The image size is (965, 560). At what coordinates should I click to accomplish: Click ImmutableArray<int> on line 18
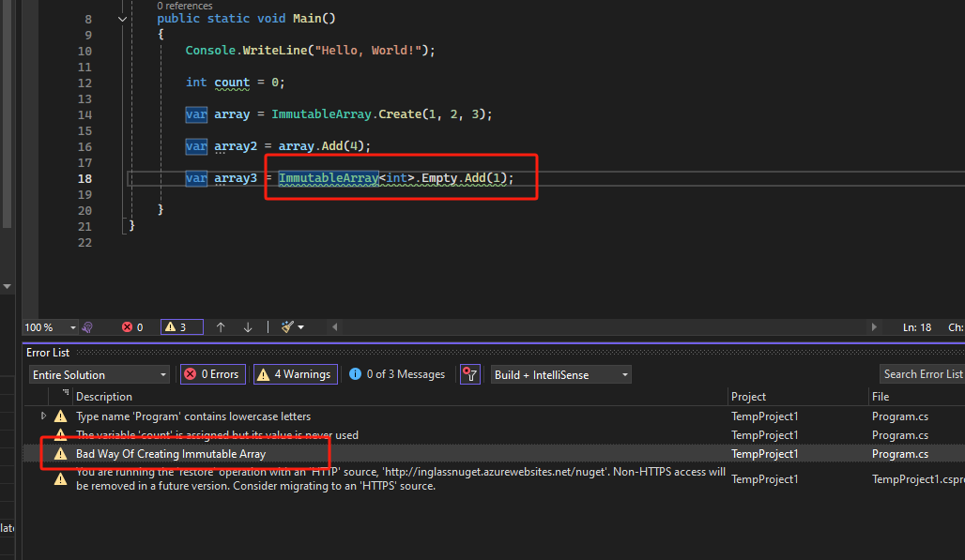pyautogui.click(x=346, y=178)
